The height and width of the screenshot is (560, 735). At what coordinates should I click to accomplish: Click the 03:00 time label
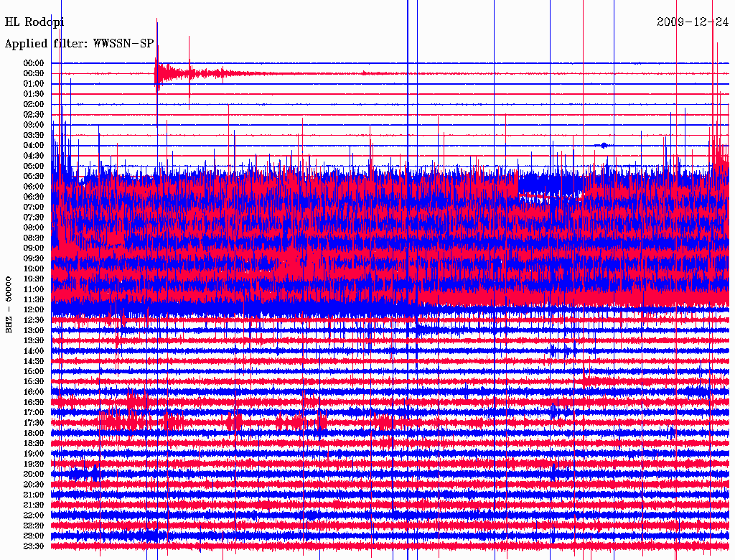tap(34, 125)
